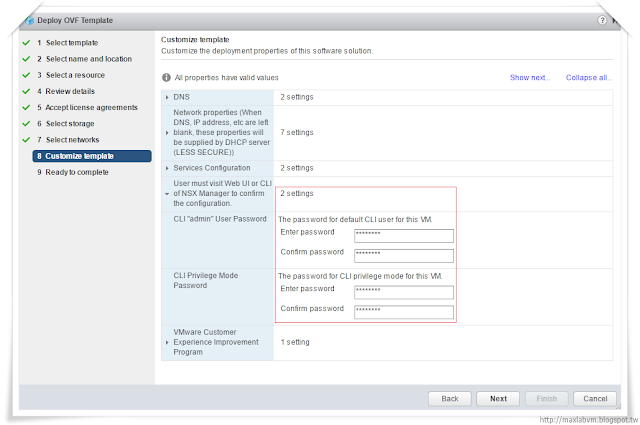This screenshot has width=640, height=425.
Task: Go to step 7 Select networks
Action: (x=68, y=140)
